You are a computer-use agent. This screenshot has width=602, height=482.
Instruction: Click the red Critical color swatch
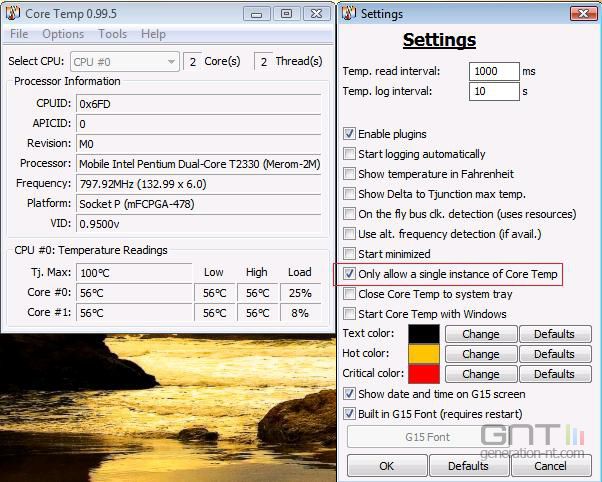click(x=424, y=374)
